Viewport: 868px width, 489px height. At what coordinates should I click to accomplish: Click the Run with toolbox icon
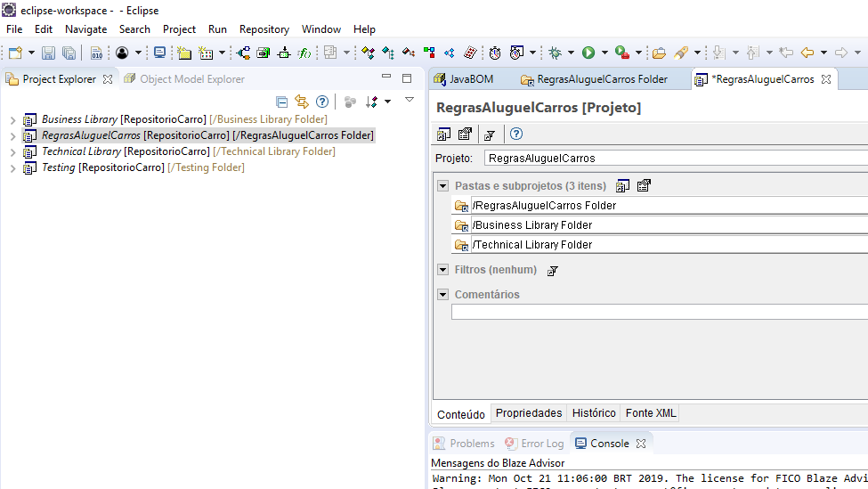(x=622, y=53)
